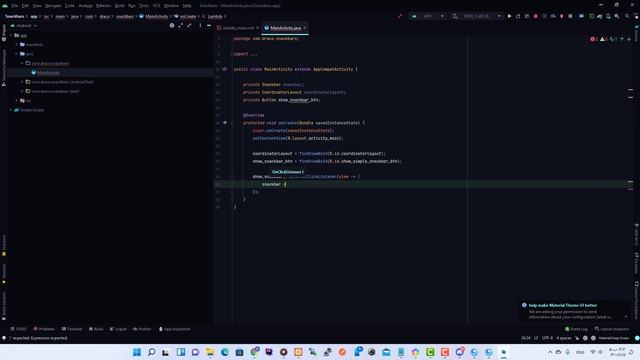Hide the Project panel with minus icon
This screenshot has width=640, height=360.
coord(209,25)
